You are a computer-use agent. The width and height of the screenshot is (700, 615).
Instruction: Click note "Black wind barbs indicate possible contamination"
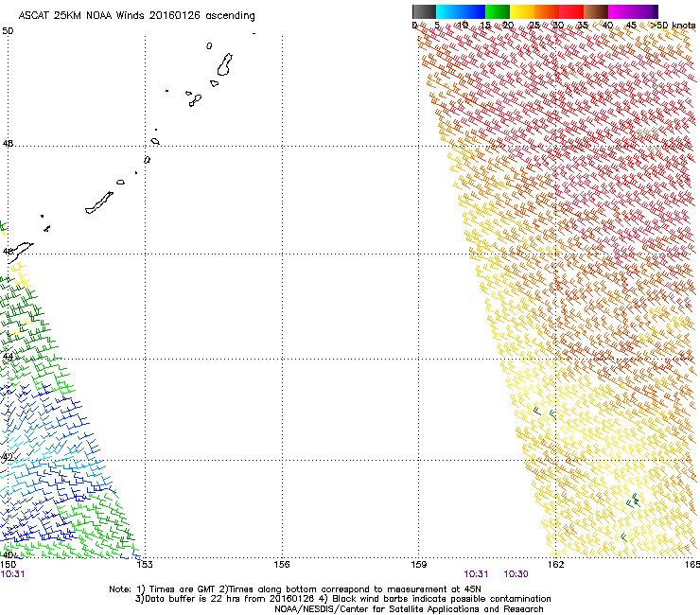[x=442, y=599]
